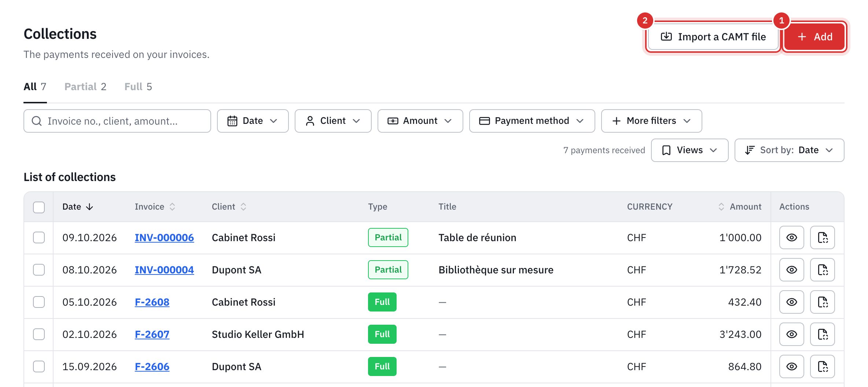Change Sort by Date option
The height and width of the screenshot is (387, 868).
tap(790, 150)
